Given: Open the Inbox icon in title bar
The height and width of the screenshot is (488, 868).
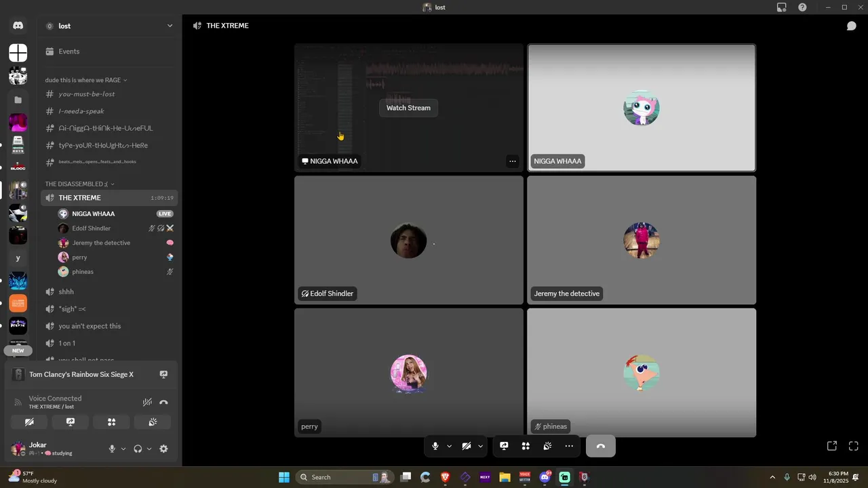Looking at the screenshot, I should [x=781, y=7].
